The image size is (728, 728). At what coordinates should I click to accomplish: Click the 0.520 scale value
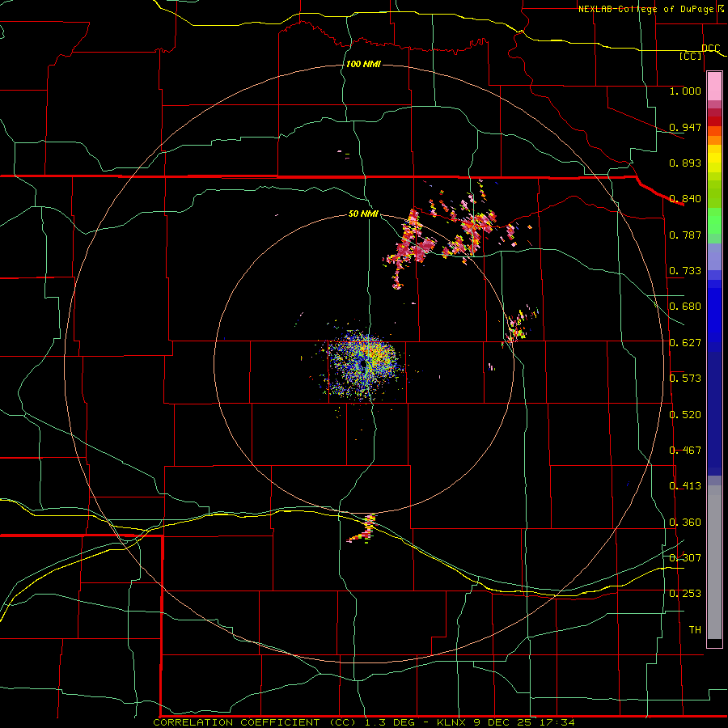(685, 415)
